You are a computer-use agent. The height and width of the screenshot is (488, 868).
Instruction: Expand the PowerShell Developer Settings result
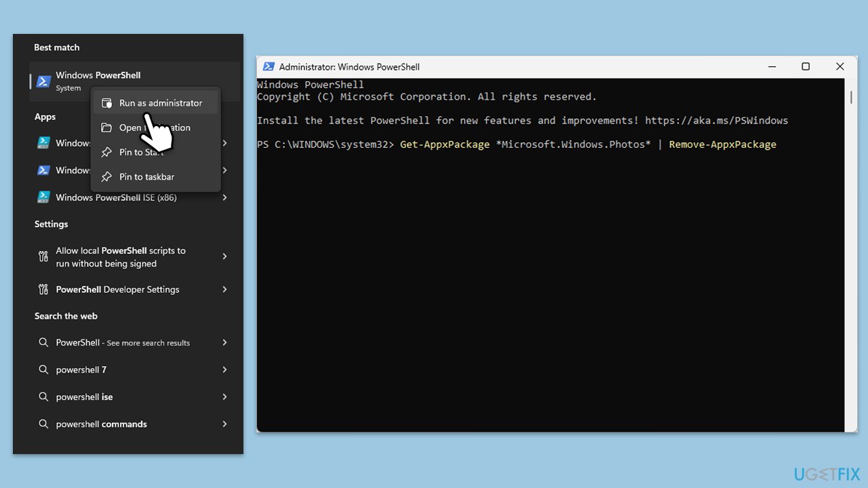[x=224, y=289]
